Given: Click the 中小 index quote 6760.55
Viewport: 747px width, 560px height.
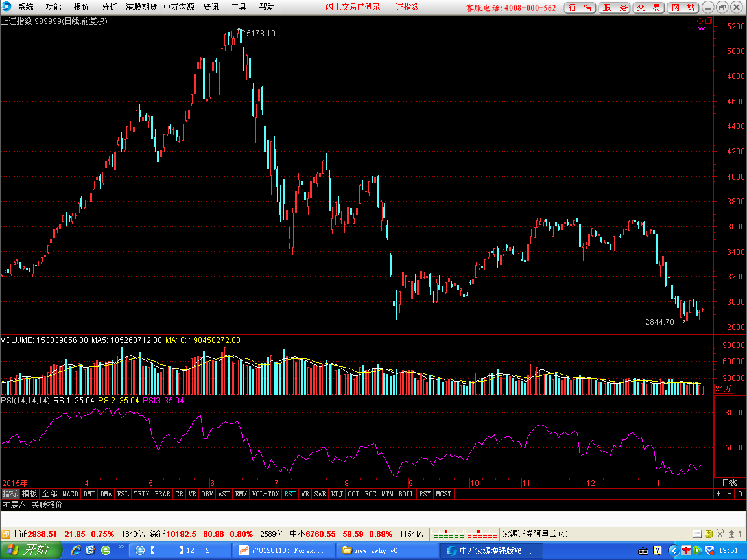Looking at the screenshot, I should 320,534.
